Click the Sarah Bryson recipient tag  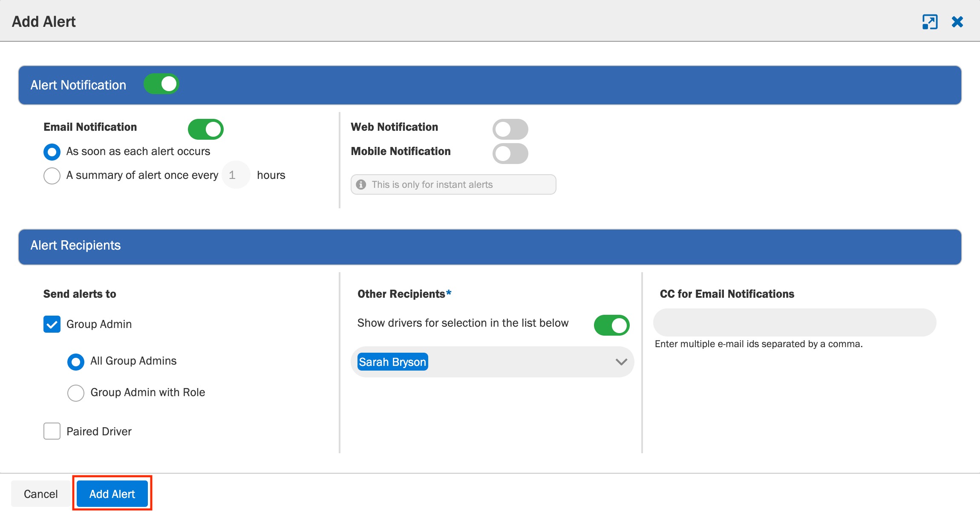(x=392, y=362)
